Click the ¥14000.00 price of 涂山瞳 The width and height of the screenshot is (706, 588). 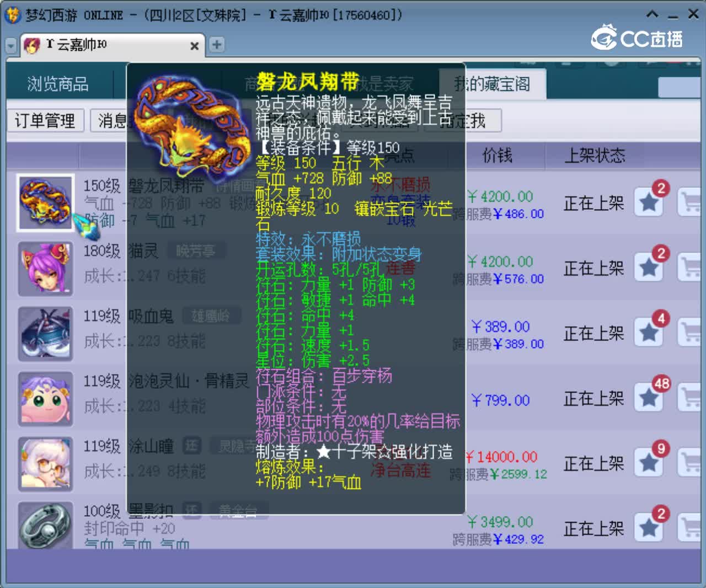coord(502,457)
